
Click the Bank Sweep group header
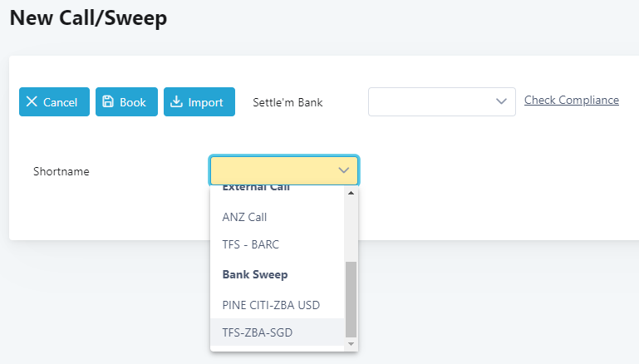(255, 274)
